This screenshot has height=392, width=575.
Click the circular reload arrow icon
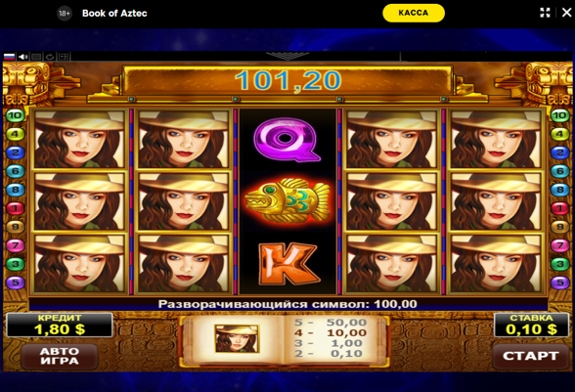coord(50,57)
